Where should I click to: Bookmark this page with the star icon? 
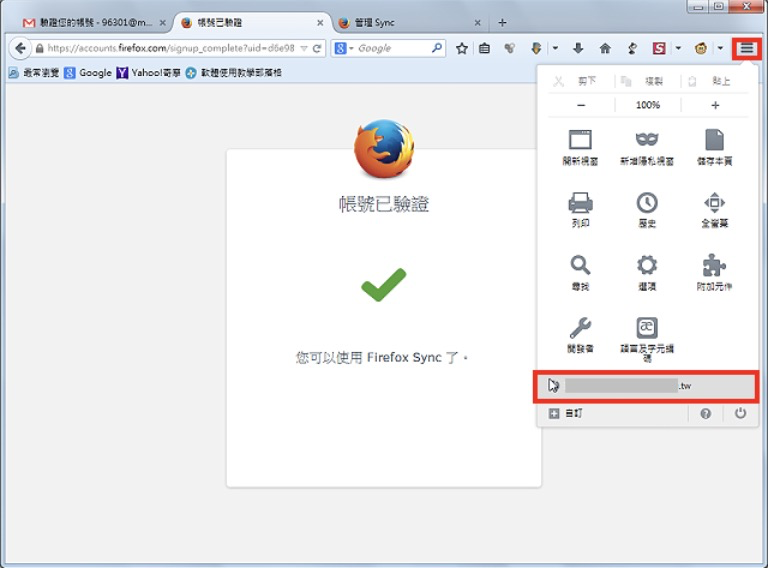coord(462,48)
